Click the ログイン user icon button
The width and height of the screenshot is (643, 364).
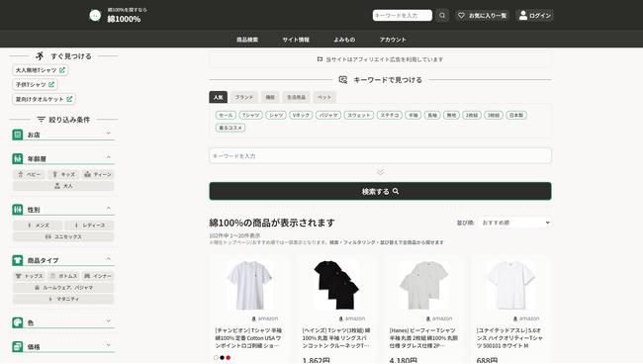pyautogui.click(x=535, y=16)
